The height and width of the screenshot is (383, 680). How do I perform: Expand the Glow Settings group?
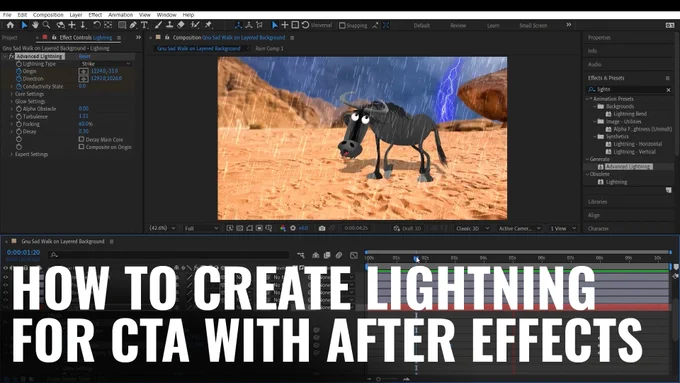click(11, 101)
